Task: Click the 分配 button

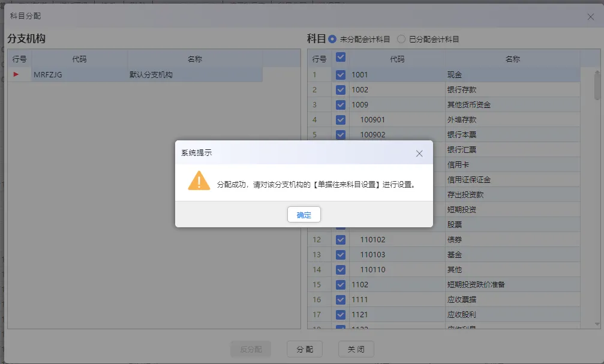Action: click(304, 349)
